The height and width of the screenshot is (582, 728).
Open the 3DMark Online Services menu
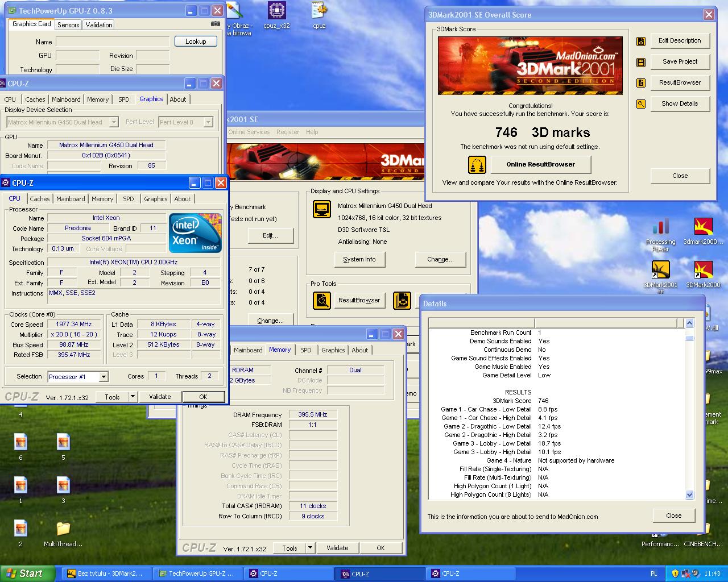[249, 132]
